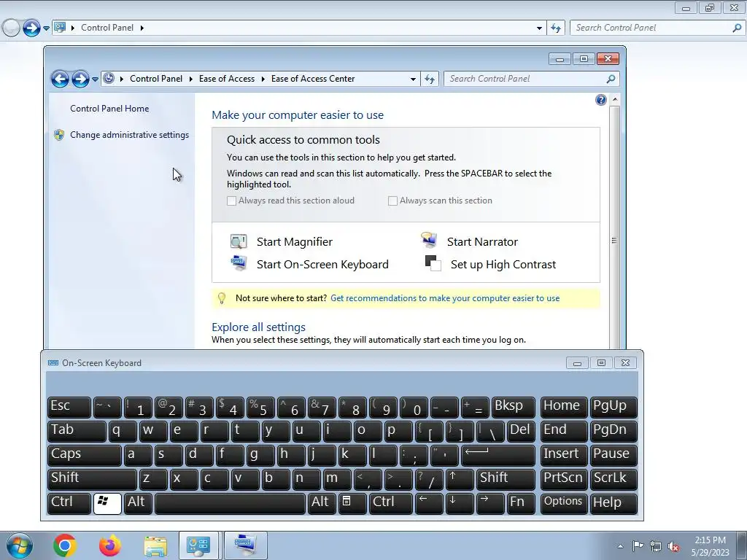Screen dimensions: 747x560
Task: Enable Always read this section aloud
Action: coord(231,201)
